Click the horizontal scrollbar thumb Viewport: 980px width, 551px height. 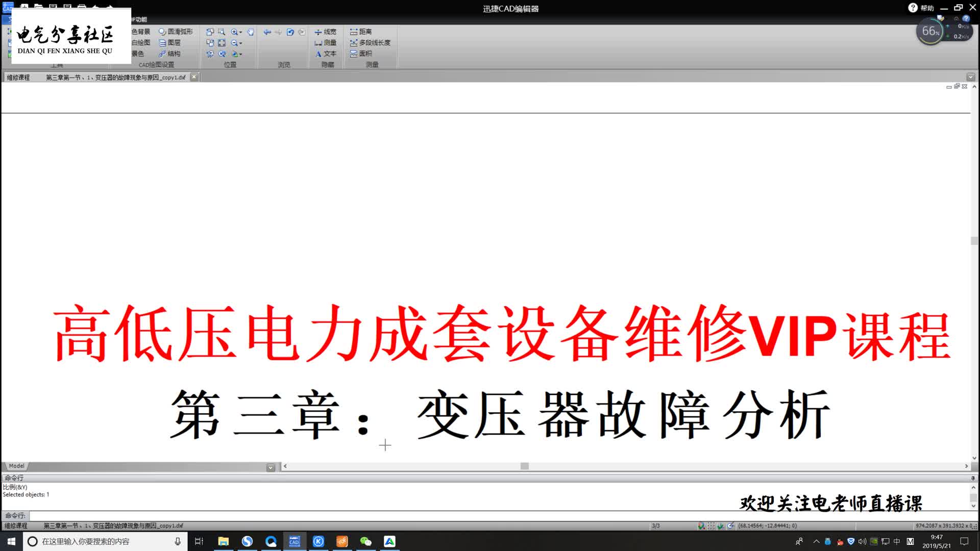tap(524, 466)
